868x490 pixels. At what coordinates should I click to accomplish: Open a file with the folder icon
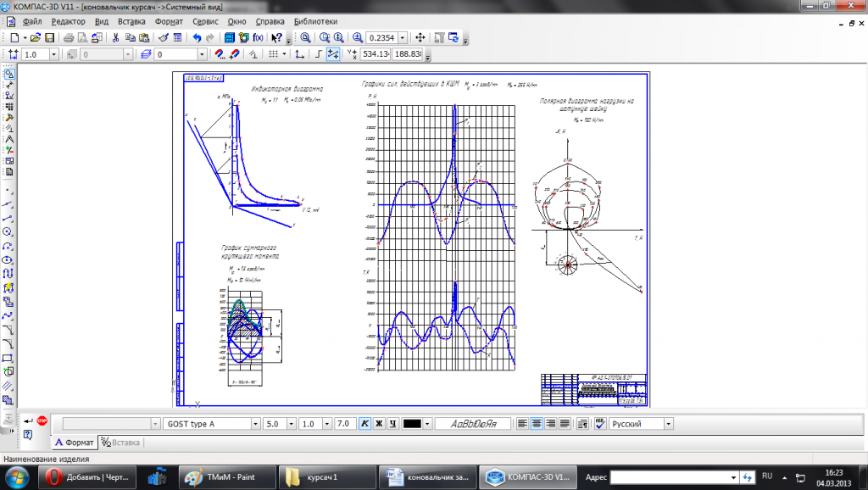point(36,37)
